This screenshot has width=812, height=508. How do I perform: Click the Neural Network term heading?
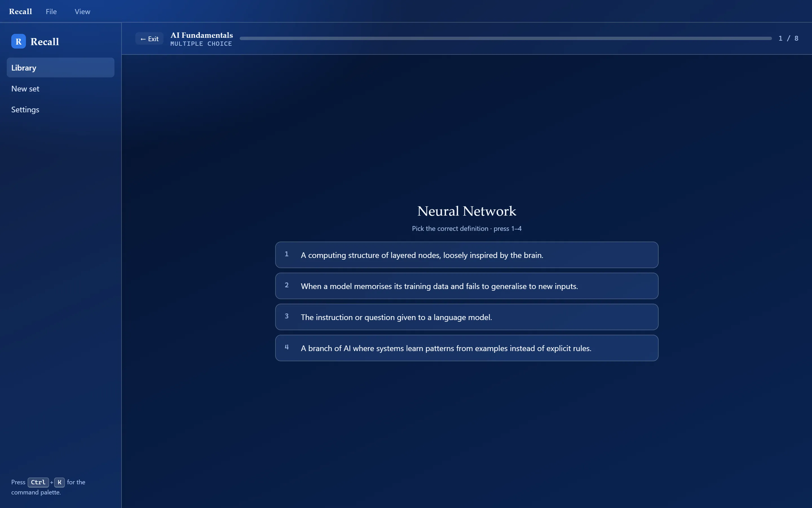click(x=467, y=211)
